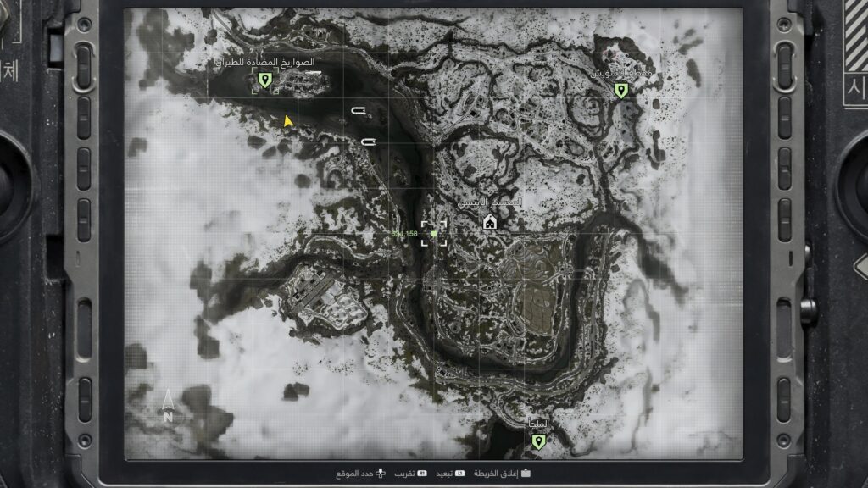Select the lower boat icon on the water
868x488 pixels.
click(369, 142)
